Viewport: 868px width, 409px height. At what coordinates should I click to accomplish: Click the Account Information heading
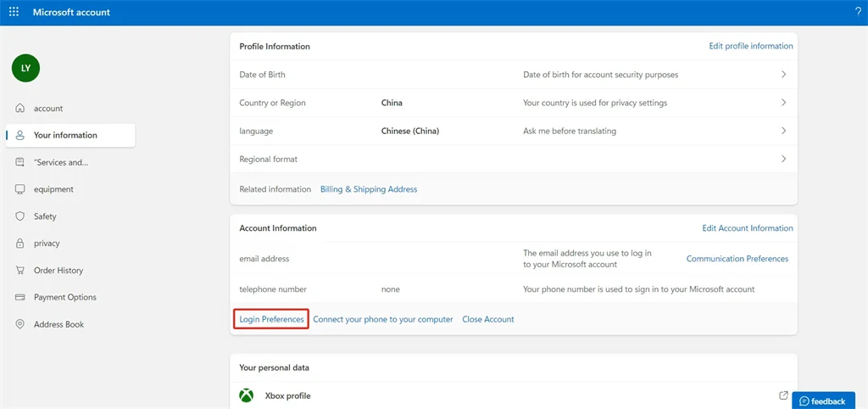coord(278,227)
